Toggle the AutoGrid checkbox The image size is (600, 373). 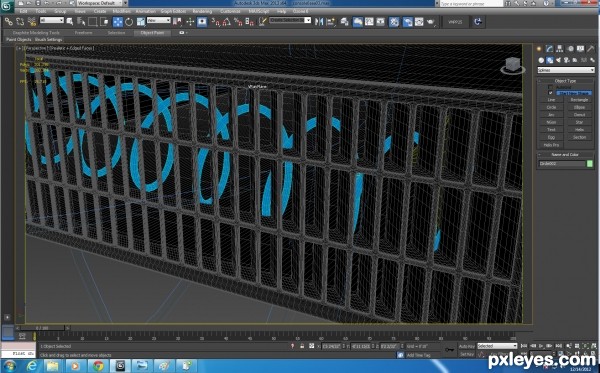point(550,87)
